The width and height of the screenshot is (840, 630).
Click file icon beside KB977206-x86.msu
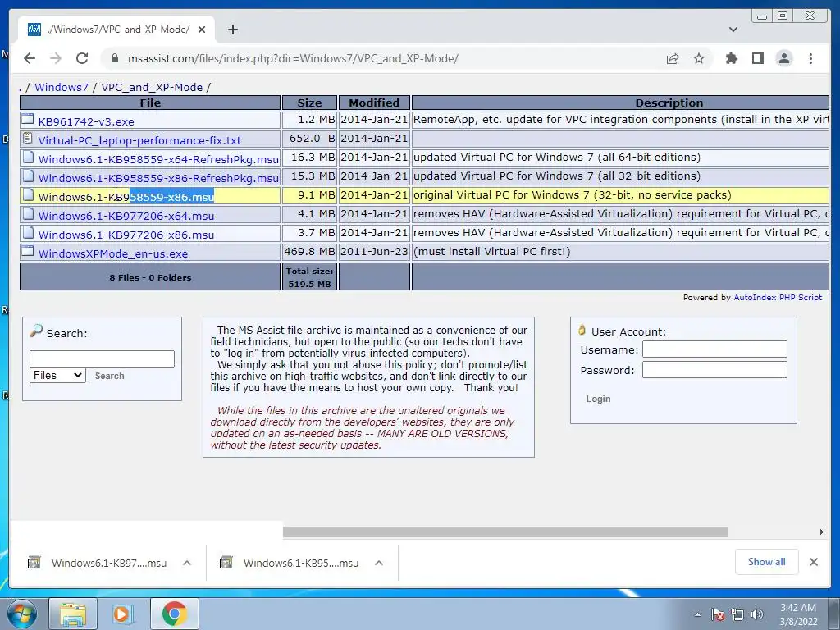pyautogui.click(x=29, y=232)
